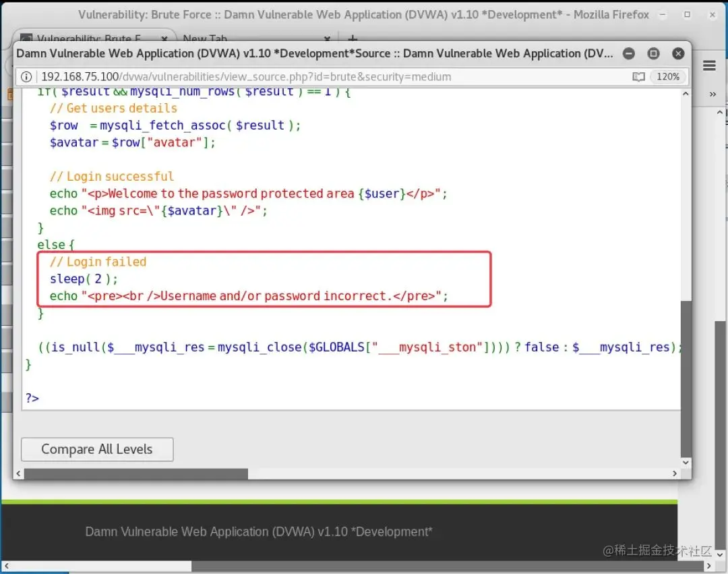Click the source pane scroll up arrow
Viewport: 728px width, 574px height.
(x=686, y=94)
